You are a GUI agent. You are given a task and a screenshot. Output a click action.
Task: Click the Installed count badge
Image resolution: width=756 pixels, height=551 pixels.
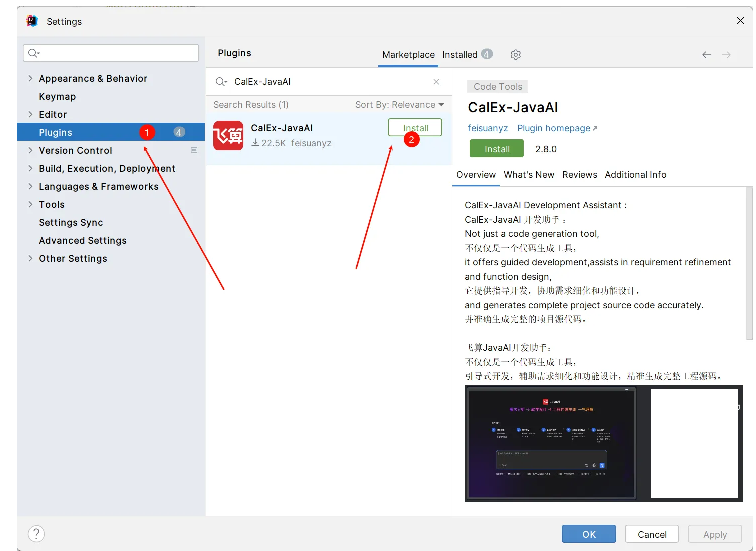point(487,54)
